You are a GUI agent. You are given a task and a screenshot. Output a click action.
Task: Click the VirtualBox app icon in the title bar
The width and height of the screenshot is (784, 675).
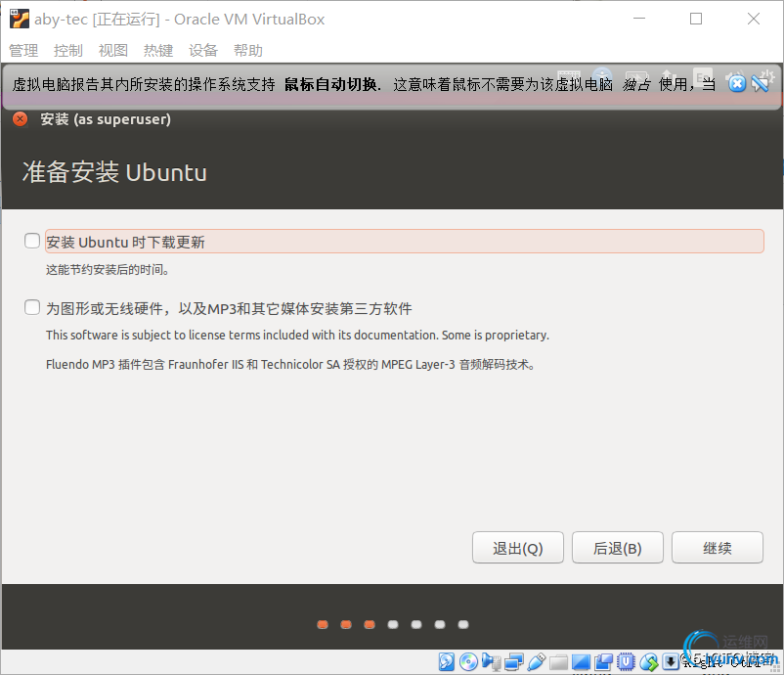pyautogui.click(x=19, y=19)
